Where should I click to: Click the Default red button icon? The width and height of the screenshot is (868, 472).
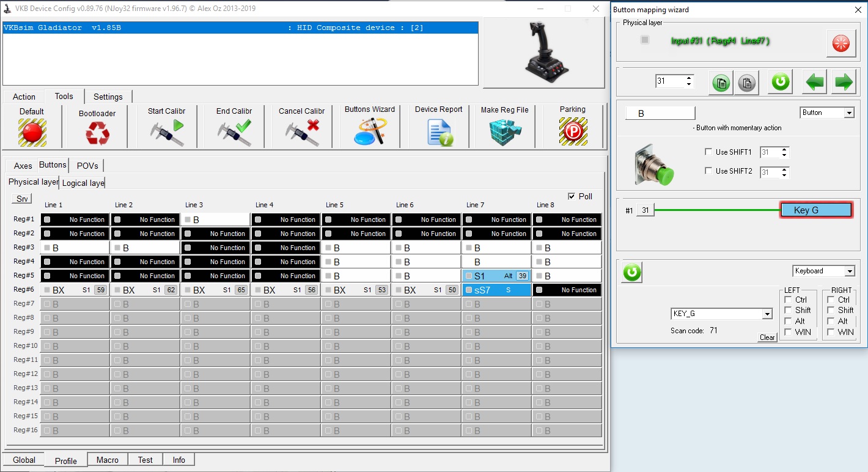click(x=32, y=131)
